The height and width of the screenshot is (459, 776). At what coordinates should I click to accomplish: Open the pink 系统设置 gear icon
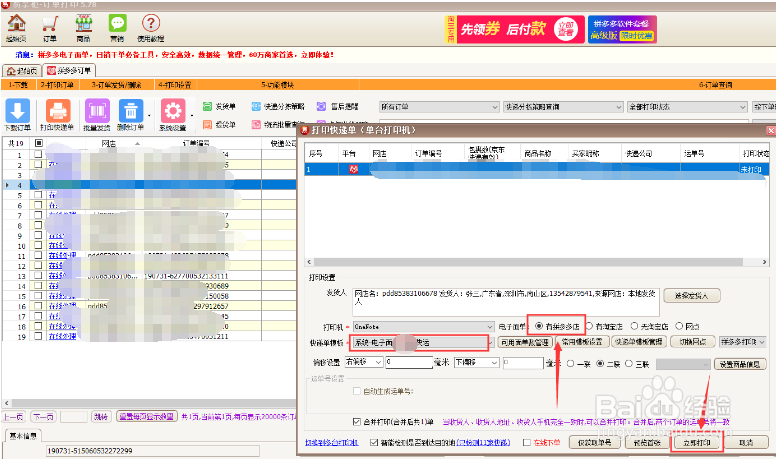[x=173, y=110]
